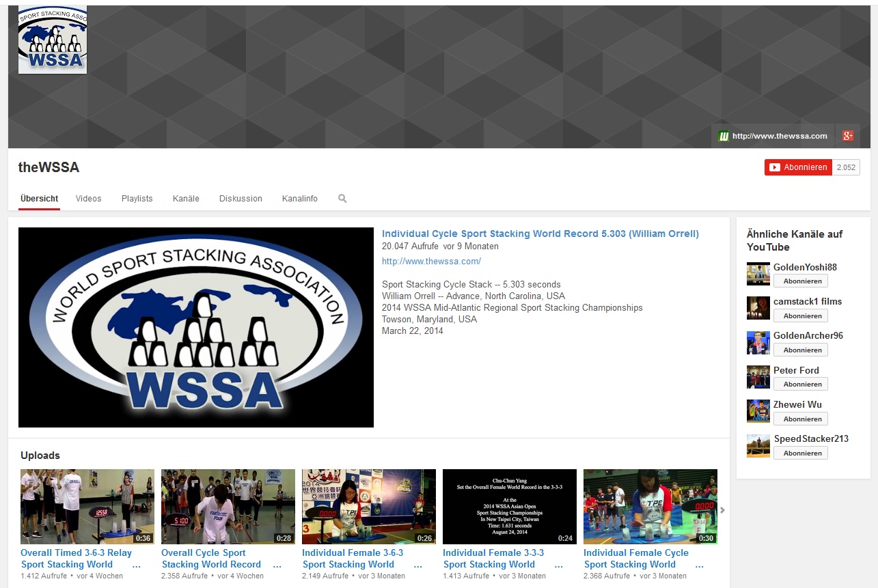Open GoldenArcher96 channel avatar
The image size is (878, 588).
coord(758,343)
